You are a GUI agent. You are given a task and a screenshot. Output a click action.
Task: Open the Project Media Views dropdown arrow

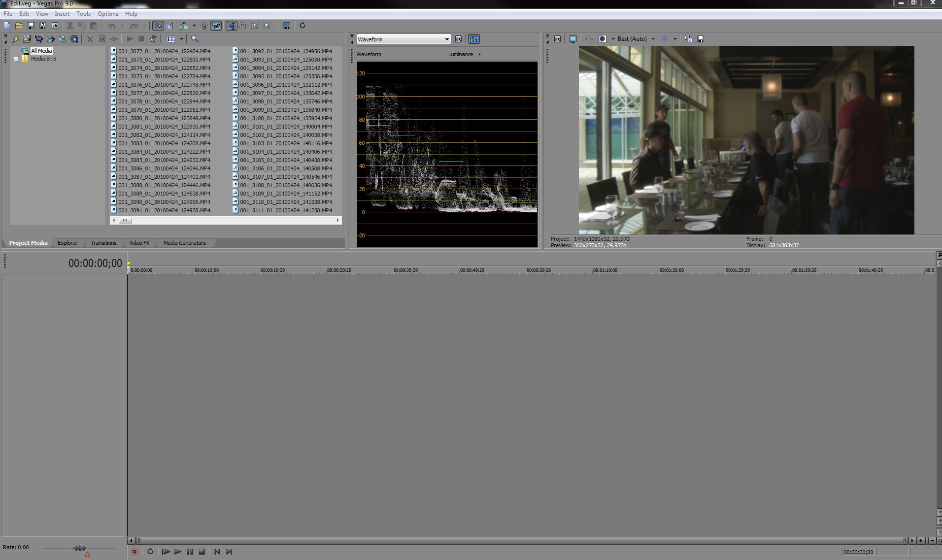click(x=181, y=39)
